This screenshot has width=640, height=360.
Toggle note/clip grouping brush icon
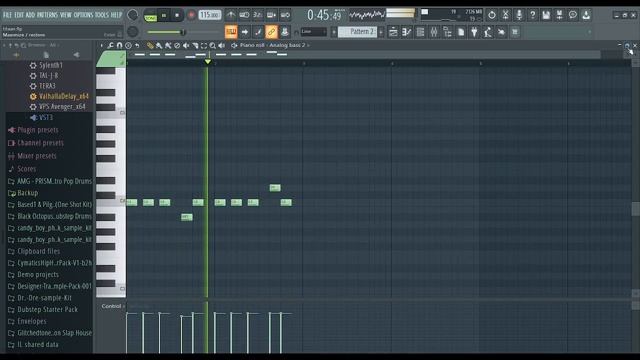258,31
